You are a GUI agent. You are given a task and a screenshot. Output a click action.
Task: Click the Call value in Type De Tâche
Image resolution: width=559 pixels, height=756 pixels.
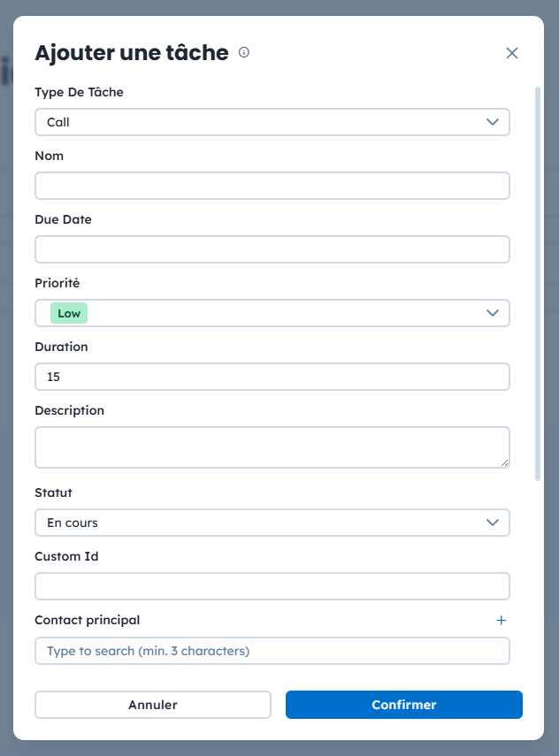tap(58, 122)
